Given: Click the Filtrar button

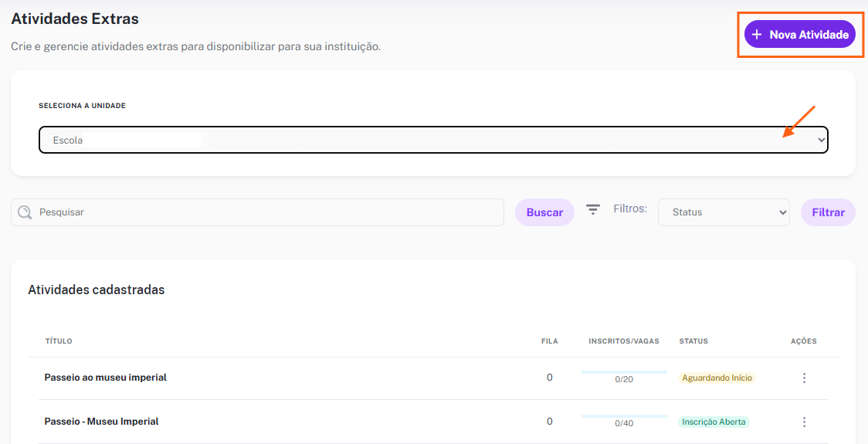Looking at the screenshot, I should (x=828, y=212).
